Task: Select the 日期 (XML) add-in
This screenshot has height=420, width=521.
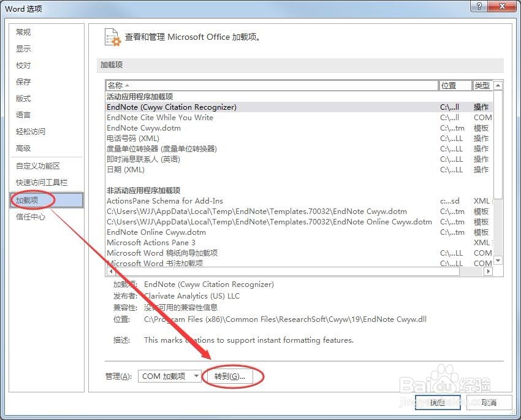Action: click(x=299, y=169)
